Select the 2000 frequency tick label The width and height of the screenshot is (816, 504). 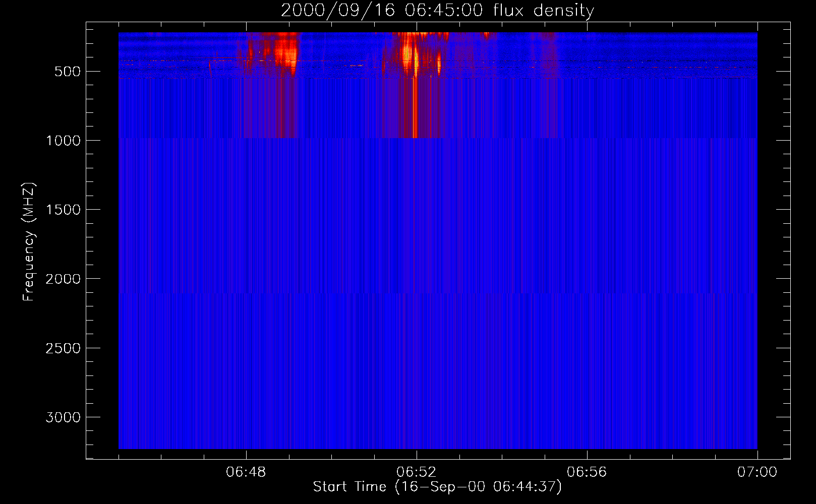click(x=63, y=279)
